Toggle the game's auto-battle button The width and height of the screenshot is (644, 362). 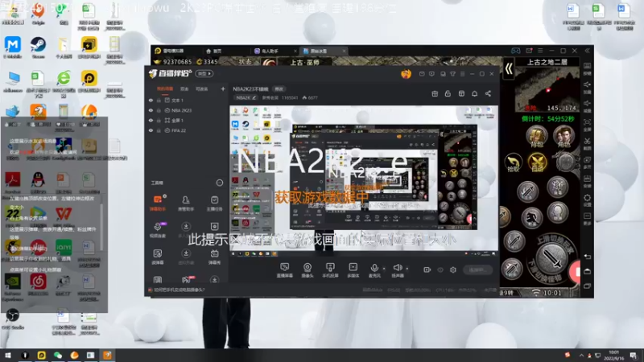(x=537, y=162)
